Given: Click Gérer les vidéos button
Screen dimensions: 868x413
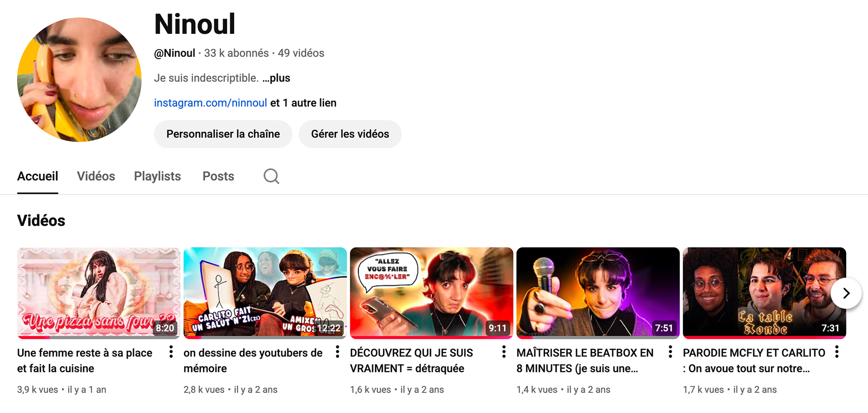Looking at the screenshot, I should [x=350, y=134].
